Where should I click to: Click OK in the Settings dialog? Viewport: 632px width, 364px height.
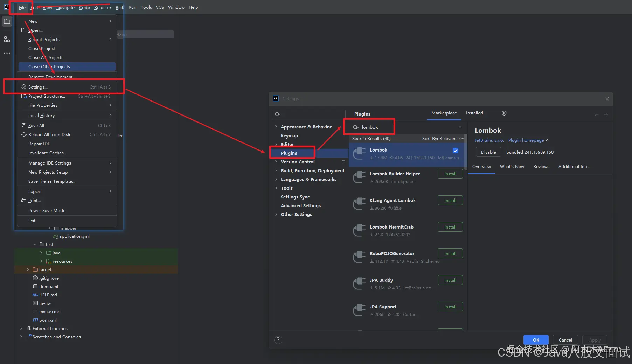coord(536,340)
